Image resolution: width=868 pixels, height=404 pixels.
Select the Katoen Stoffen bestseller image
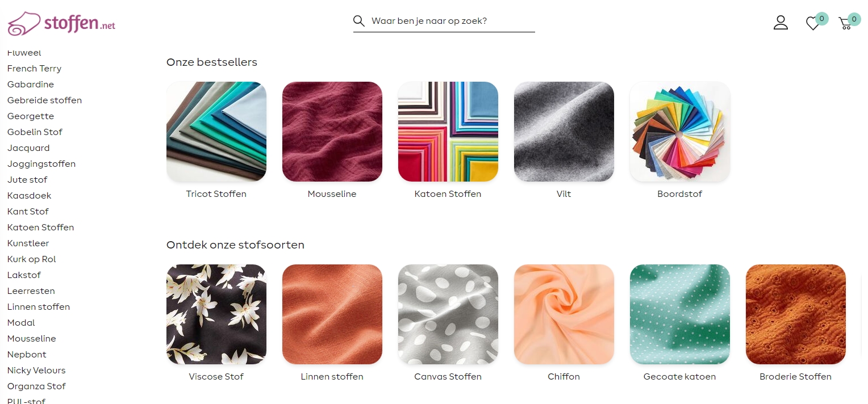coord(448,132)
